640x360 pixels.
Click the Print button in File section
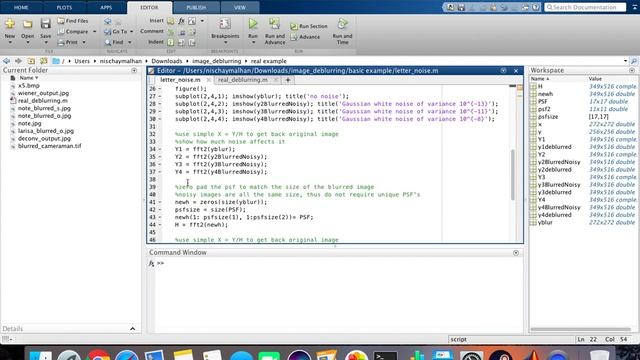68,42
